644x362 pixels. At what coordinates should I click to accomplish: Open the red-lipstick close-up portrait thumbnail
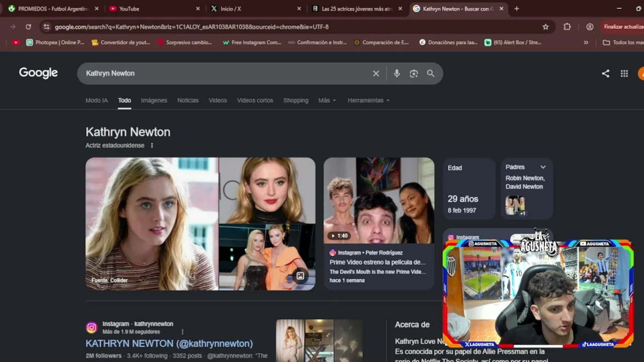point(267,190)
